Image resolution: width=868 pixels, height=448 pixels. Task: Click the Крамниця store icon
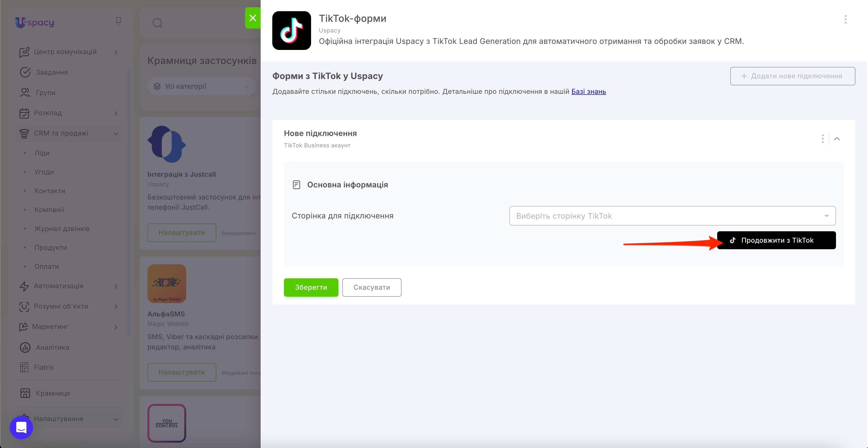click(25, 393)
